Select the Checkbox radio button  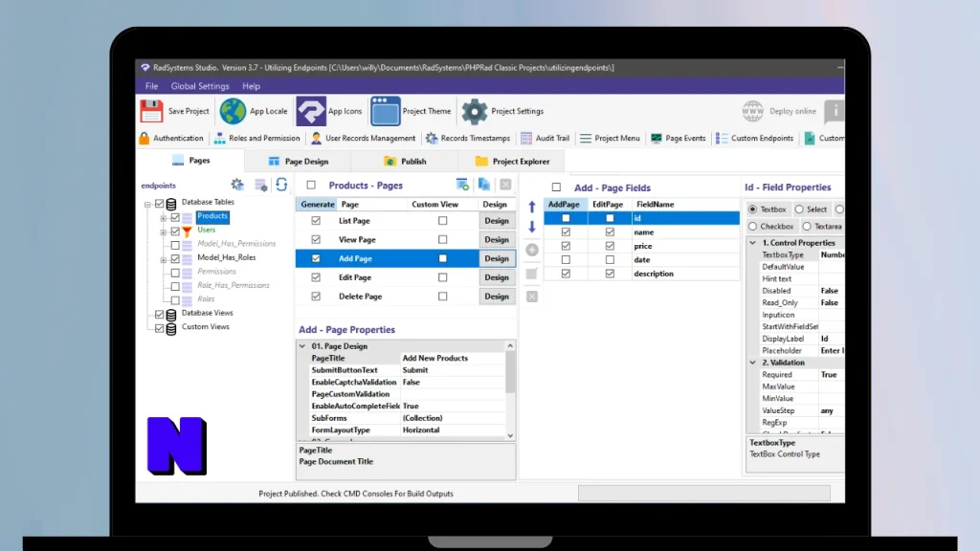click(x=752, y=226)
